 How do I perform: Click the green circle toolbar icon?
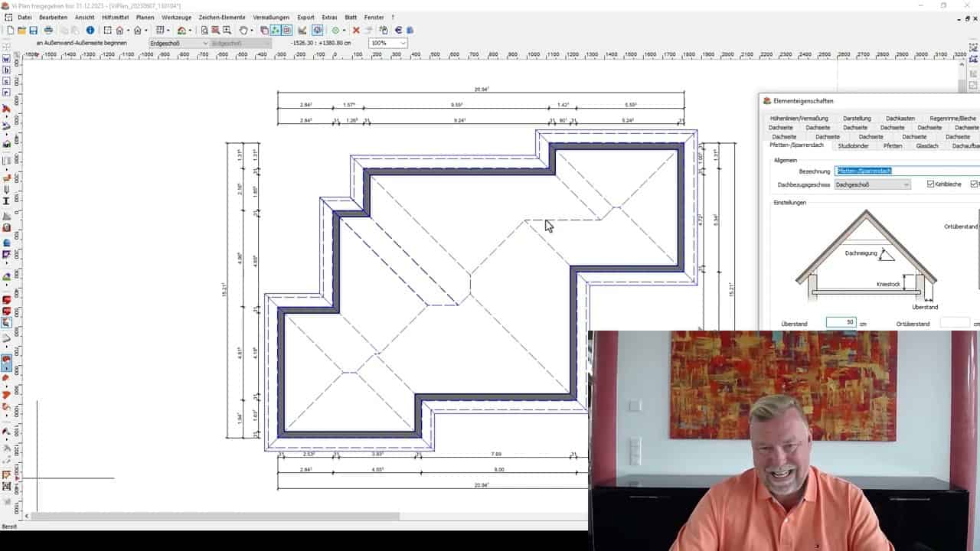(335, 31)
